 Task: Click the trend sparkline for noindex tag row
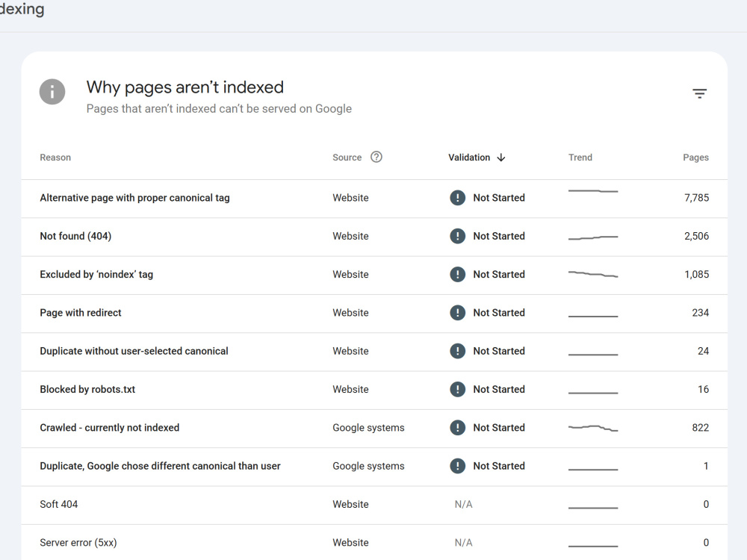tap(593, 274)
